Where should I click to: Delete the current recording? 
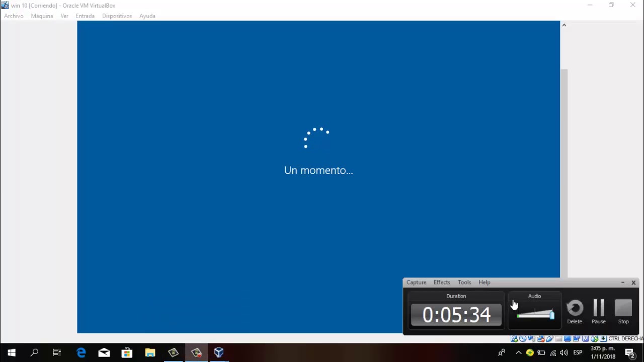tap(575, 312)
